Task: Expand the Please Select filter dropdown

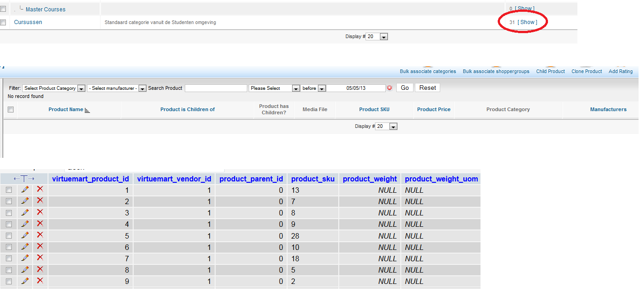Action: (x=274, y=88)
